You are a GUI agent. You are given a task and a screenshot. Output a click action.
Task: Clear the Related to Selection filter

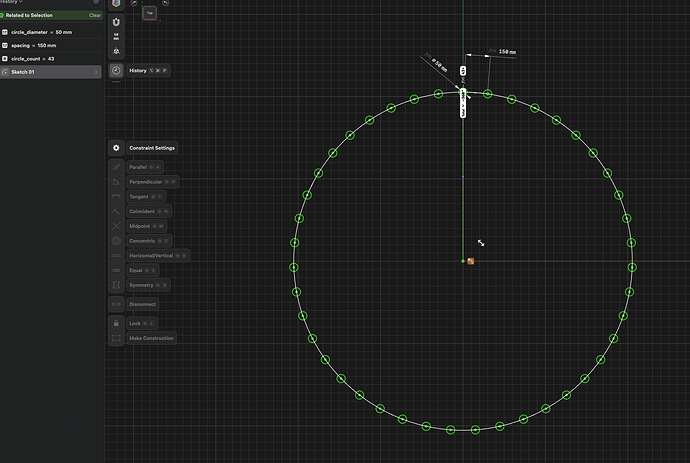pyautogui.click(x=95, y=15)
